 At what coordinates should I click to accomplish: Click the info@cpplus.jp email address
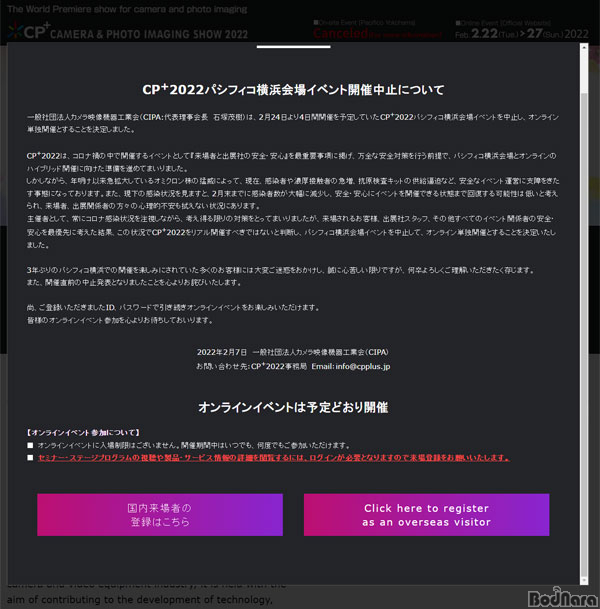[363, 366]
